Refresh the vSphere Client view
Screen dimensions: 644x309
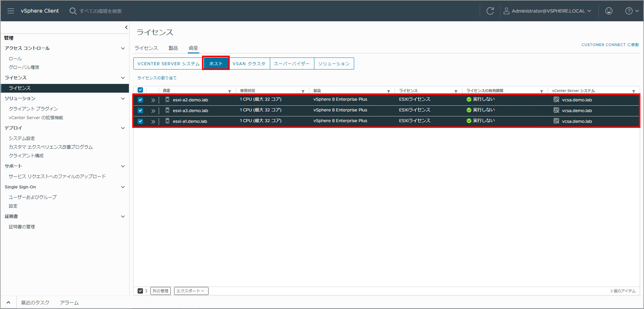[x=490, y=11]
